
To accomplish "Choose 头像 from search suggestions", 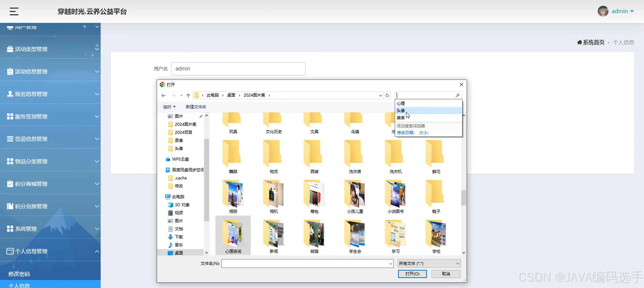I will click(401, 110).
